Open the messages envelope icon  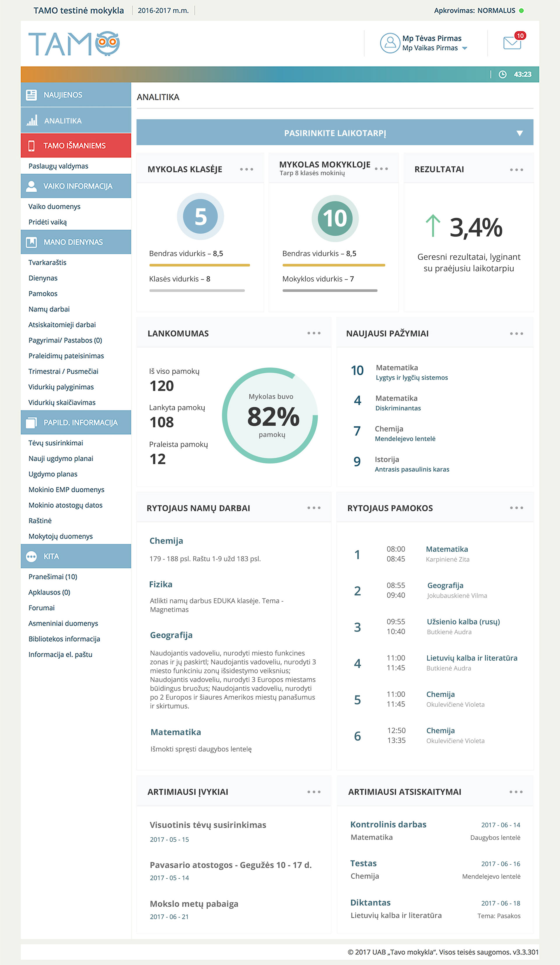(x=512, y=43)
